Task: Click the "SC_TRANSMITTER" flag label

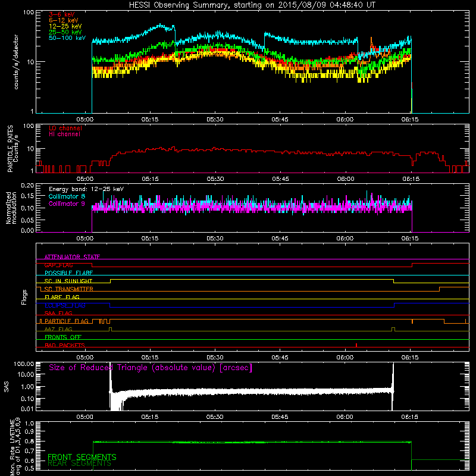Action: [x=68, y=289]
